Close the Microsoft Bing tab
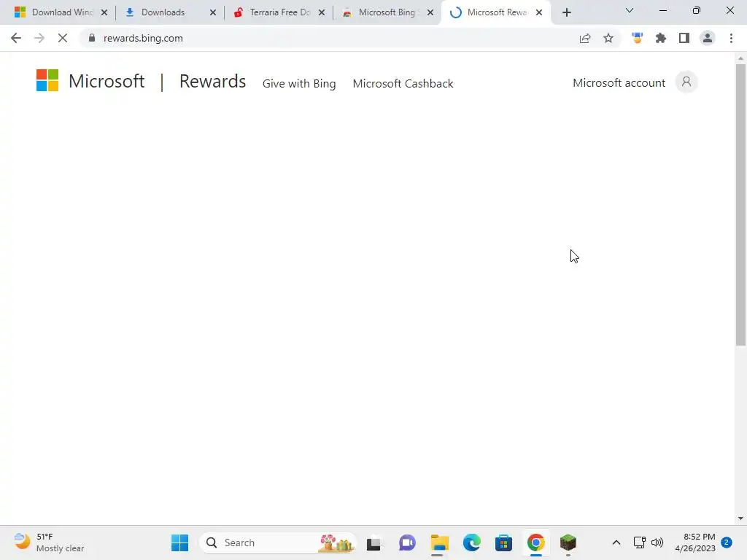Screen dimensions: 747x560 pyautogui.click(x=430, y=12)
